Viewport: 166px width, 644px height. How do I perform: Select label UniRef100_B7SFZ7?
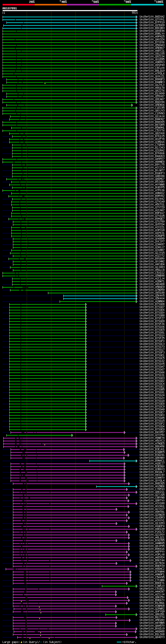coord(152,318)
